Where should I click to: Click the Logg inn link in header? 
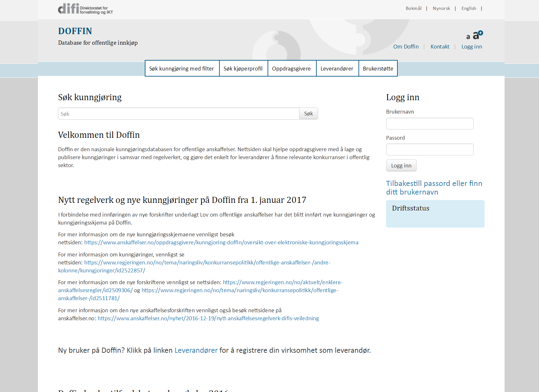[x=472, y=47]
